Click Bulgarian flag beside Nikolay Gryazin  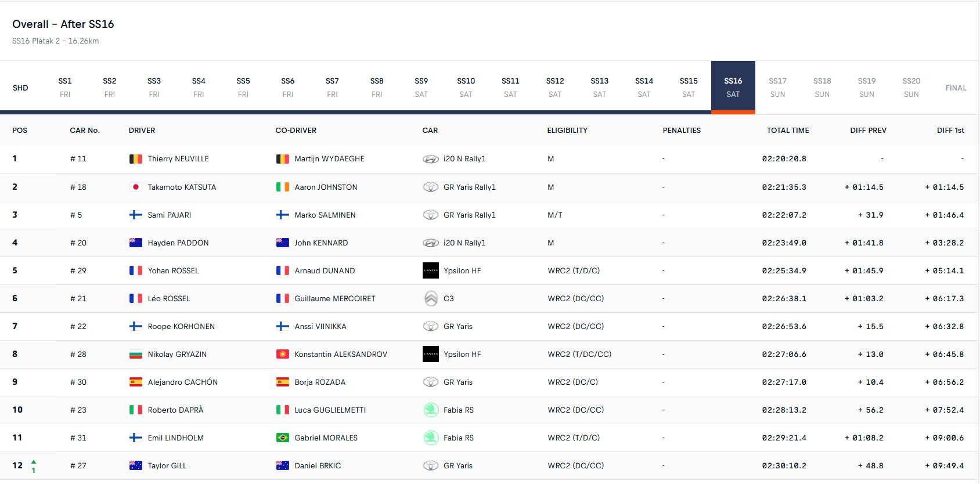135,354
